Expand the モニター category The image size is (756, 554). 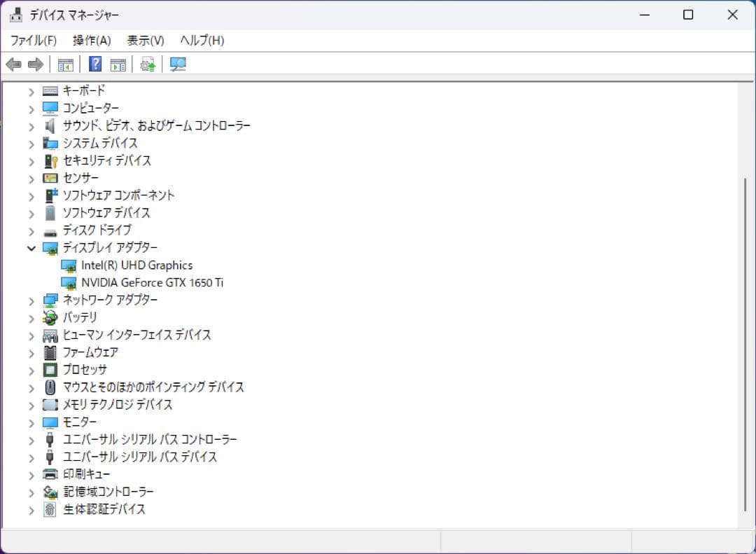[x=31, y=422]
